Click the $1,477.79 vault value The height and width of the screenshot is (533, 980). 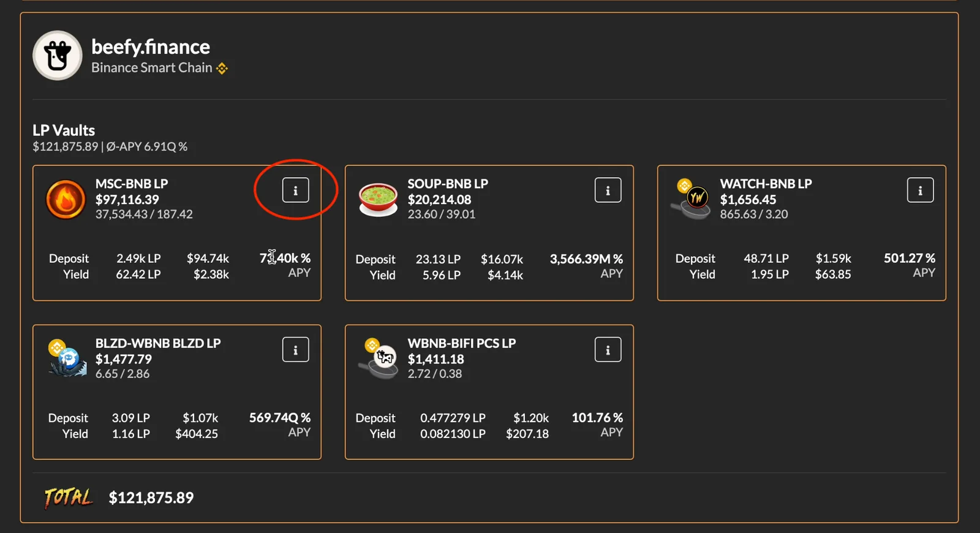(x=123, y=359)
